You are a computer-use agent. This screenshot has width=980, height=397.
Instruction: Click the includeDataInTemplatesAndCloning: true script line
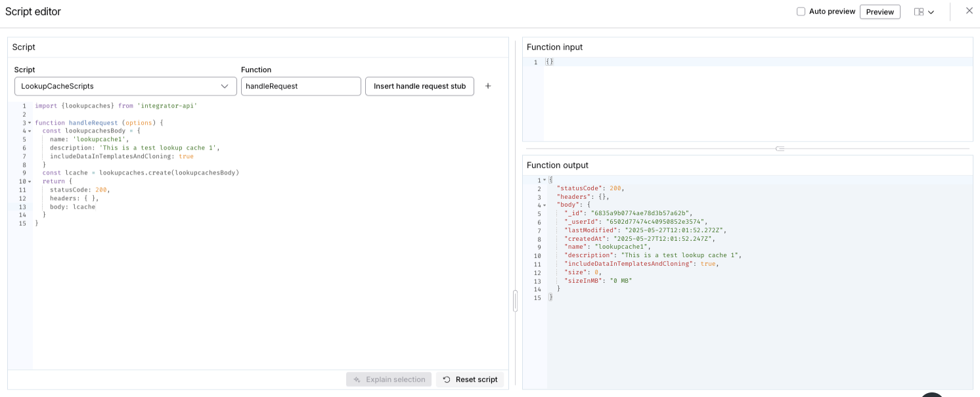pyautogui.click(x=122, y=156)
